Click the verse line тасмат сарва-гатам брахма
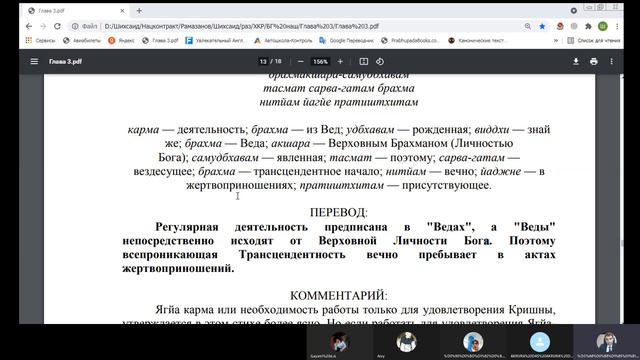Image resolution: width=640 pixels, height=360 pixels. (x=339, y=88)
